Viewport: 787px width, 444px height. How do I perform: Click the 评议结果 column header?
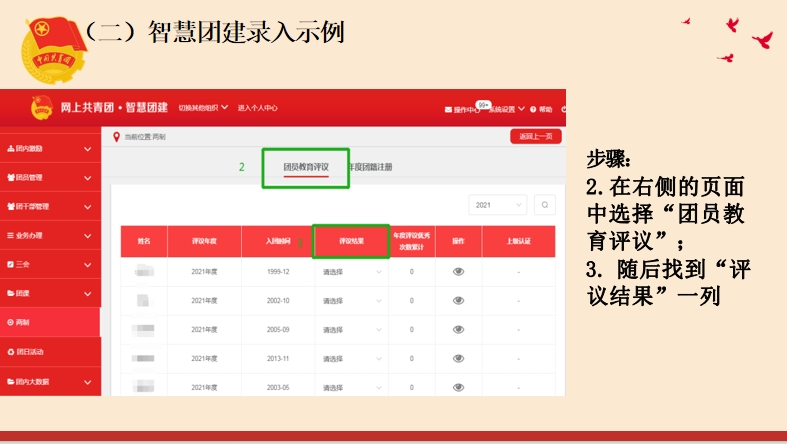point(351,241)
